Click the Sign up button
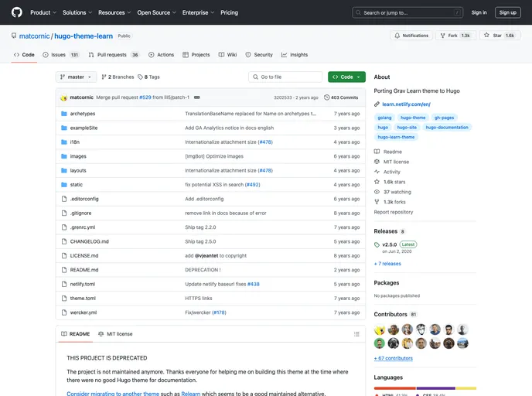 507,12
